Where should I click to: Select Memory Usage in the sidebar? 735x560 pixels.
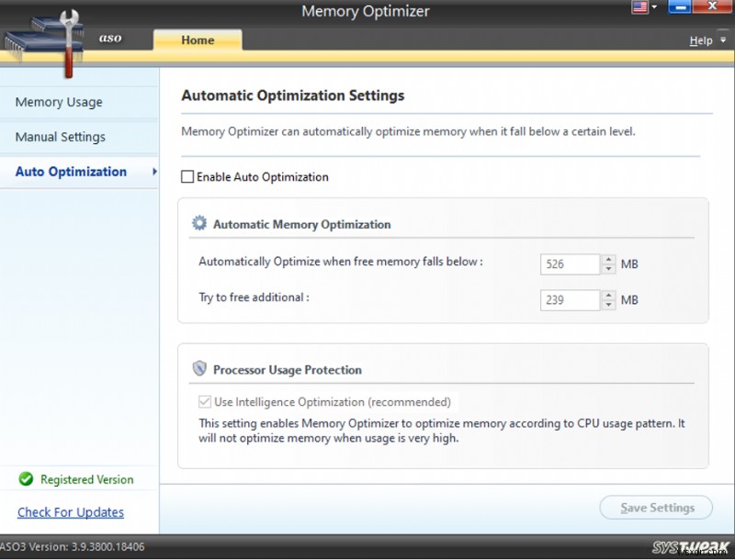[59, 102]
